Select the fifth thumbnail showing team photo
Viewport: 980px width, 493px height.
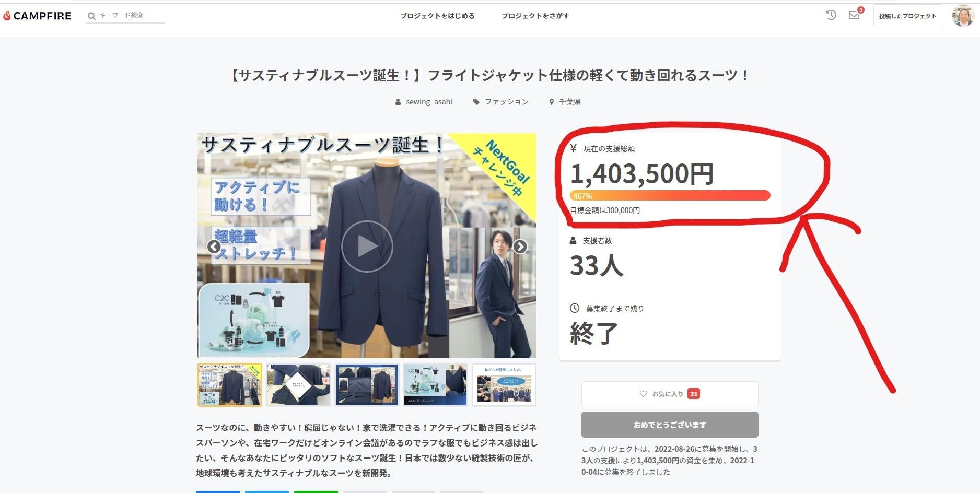[504, 385]
